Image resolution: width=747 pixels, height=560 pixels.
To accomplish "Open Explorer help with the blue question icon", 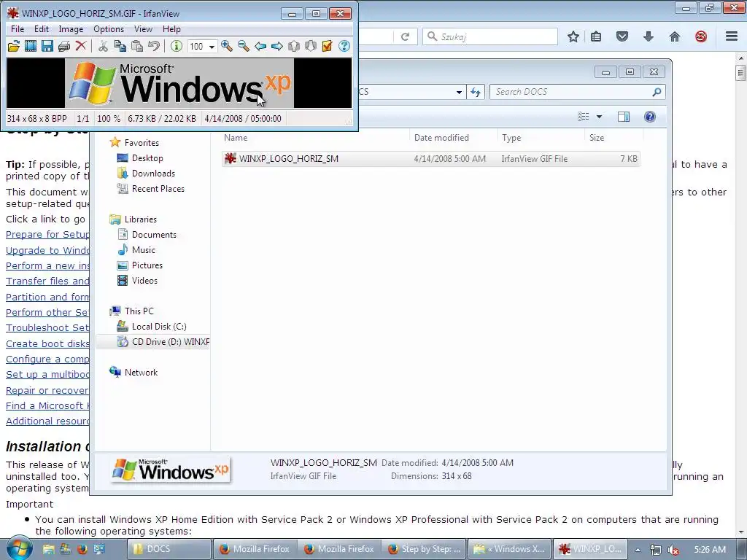I will 650,117.
